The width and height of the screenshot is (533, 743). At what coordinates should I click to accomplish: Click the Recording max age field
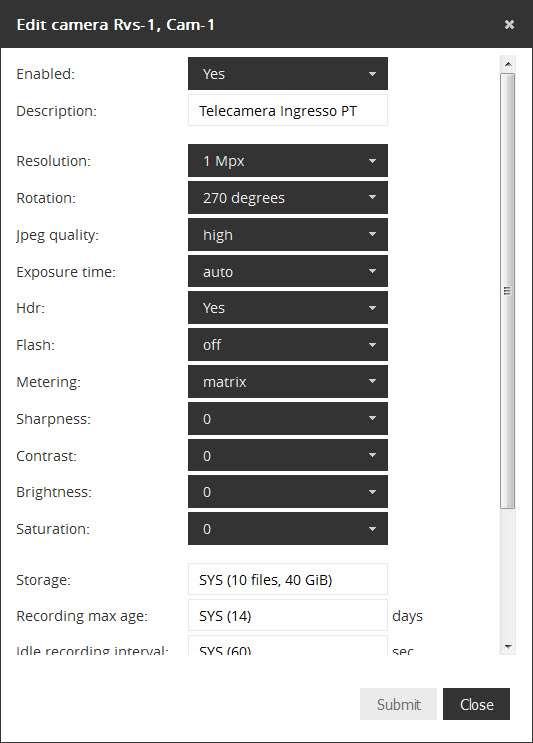pyautogui.click(x=288, y=616)
